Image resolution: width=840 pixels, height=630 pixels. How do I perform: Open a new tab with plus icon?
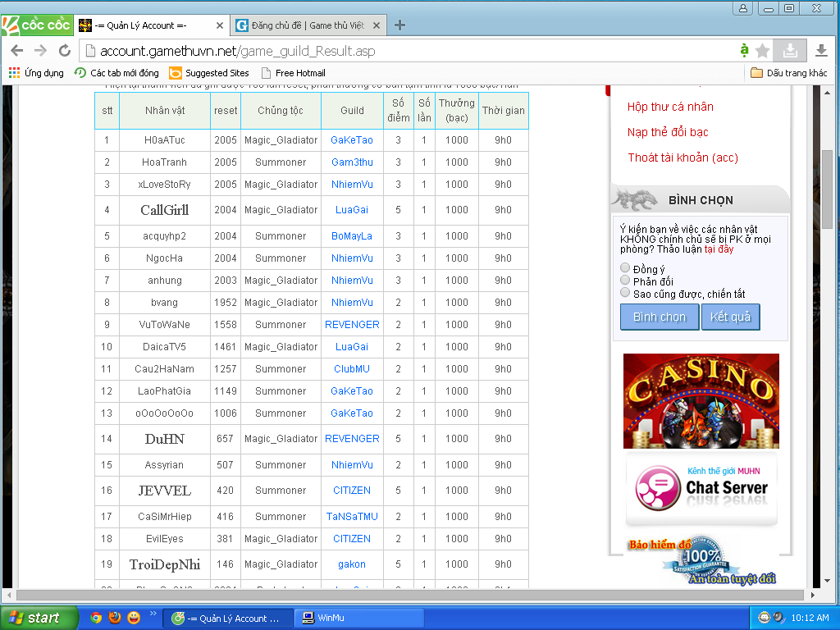pyautogui.click(x=399, y=25)
